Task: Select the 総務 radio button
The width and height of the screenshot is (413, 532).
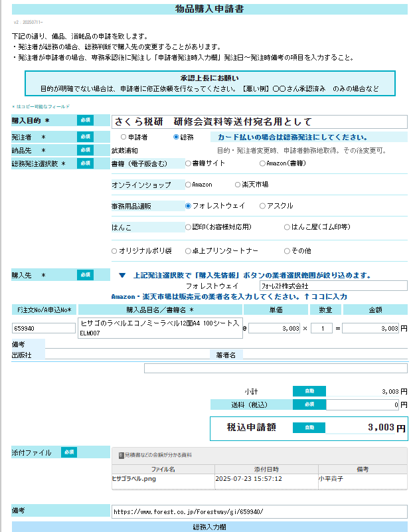Action: pos(176,137)
